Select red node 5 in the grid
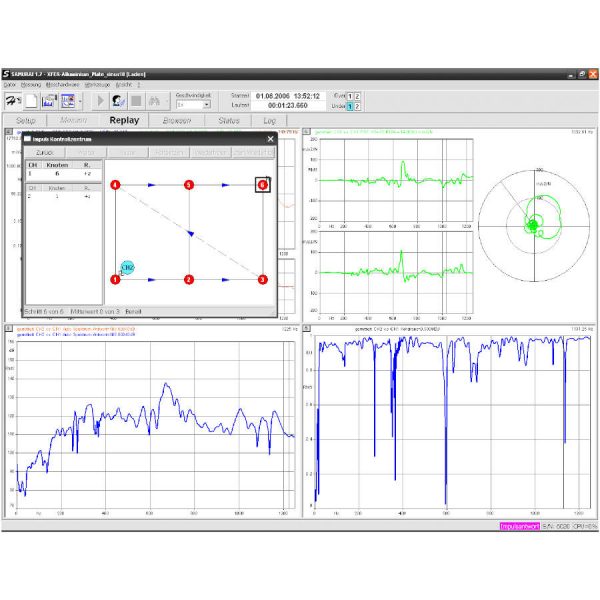Screen dimensions: 600x600 coord(189,185)
